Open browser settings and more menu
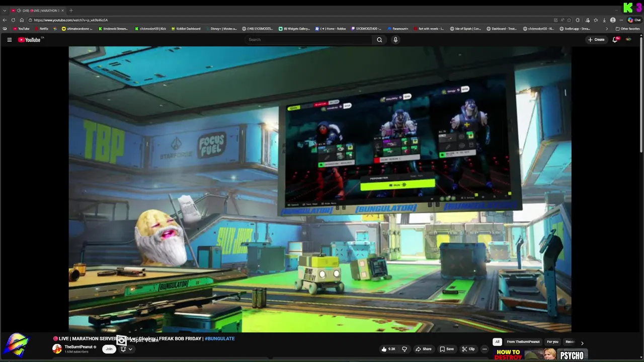This screenshot has width=644, height=362. click(x=622, y=20)
